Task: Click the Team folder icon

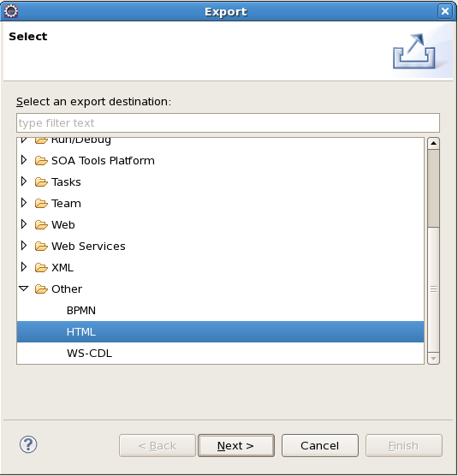Action: tap(41, 204)
